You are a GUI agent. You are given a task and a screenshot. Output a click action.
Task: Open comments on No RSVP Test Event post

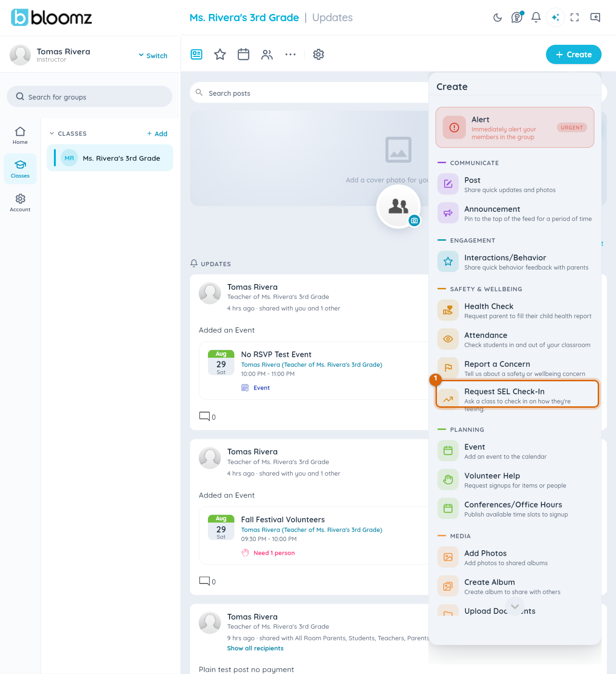click(x=207, y=416)
